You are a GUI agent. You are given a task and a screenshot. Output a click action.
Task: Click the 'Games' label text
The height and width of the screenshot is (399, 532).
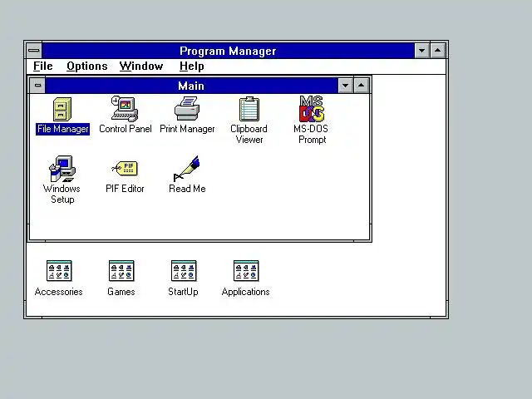[x=121, y=292]
